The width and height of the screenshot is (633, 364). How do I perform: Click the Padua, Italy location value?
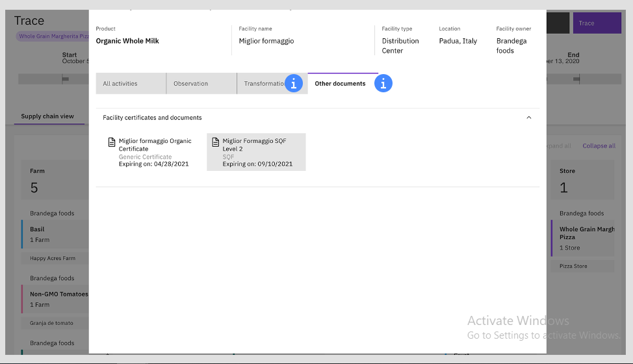click(458, 41)
